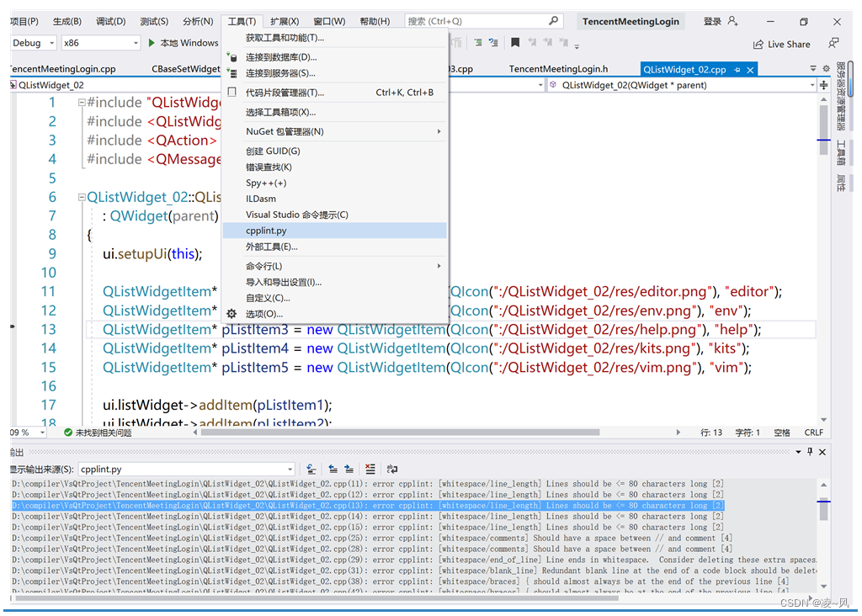This screenshot has height=616, width=862.
Task: Open the 分析(N) menu
Action: (x=198, y=21)
